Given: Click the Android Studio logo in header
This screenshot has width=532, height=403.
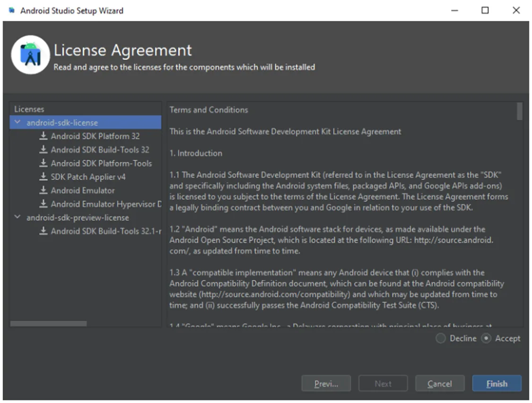Looking at the screenshot, I should [x=31, y=55].
